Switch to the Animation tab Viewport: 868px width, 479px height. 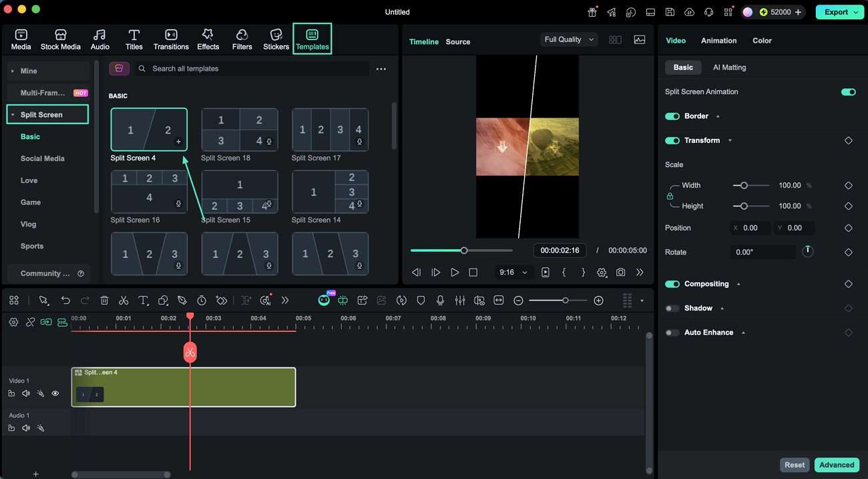pyautogui.click(x=718, y=40)
